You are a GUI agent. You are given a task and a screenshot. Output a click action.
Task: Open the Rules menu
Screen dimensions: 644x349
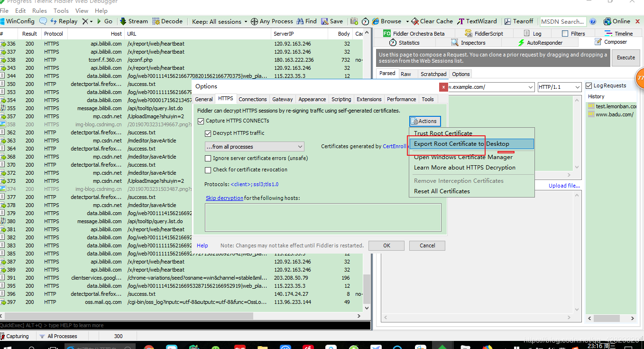click(x=39, y=10)
